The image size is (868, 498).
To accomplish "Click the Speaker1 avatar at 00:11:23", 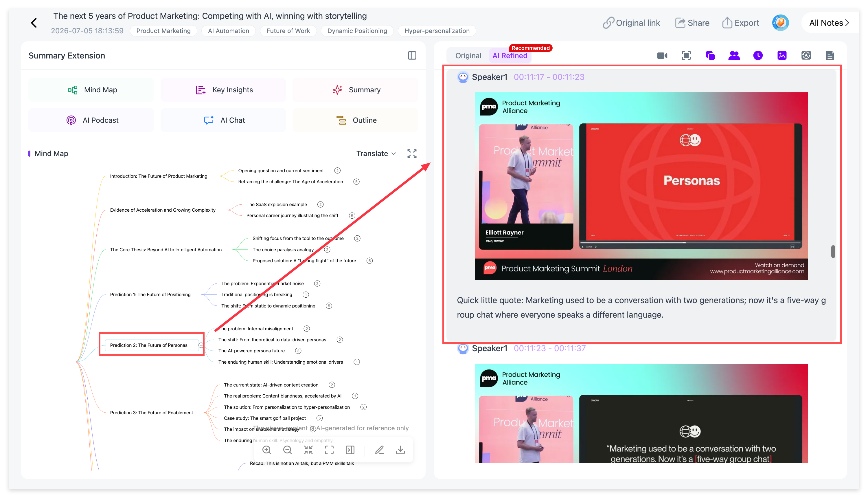I will [463, 349].
